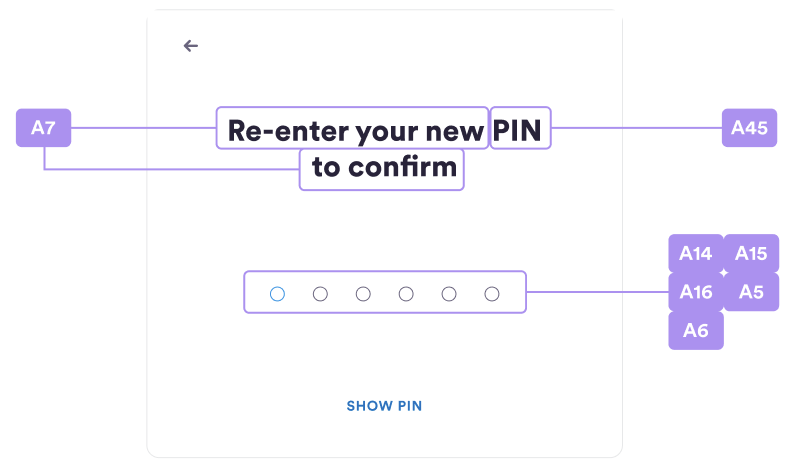Click the back arrow icon

(x=190, y=46)
